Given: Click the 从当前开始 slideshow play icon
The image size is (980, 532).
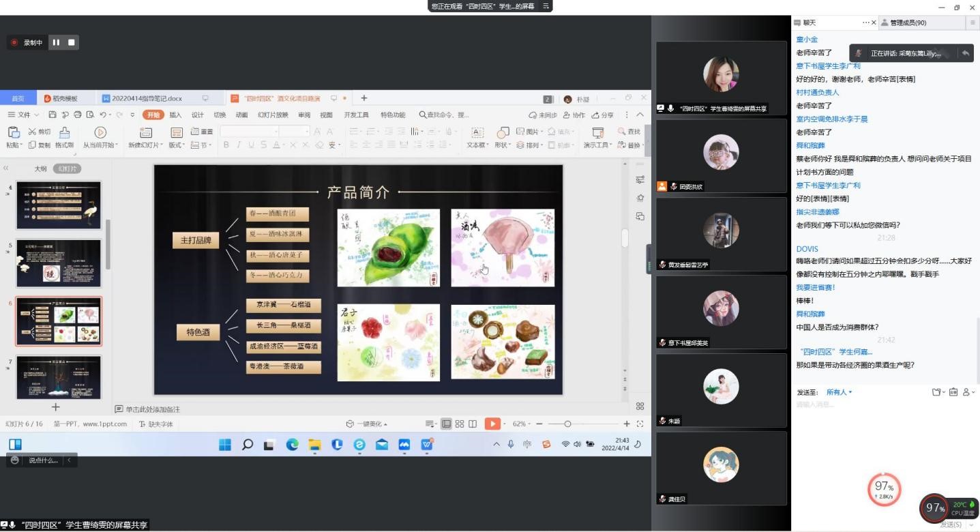Looking at the screenshot, I should [100, 132].
